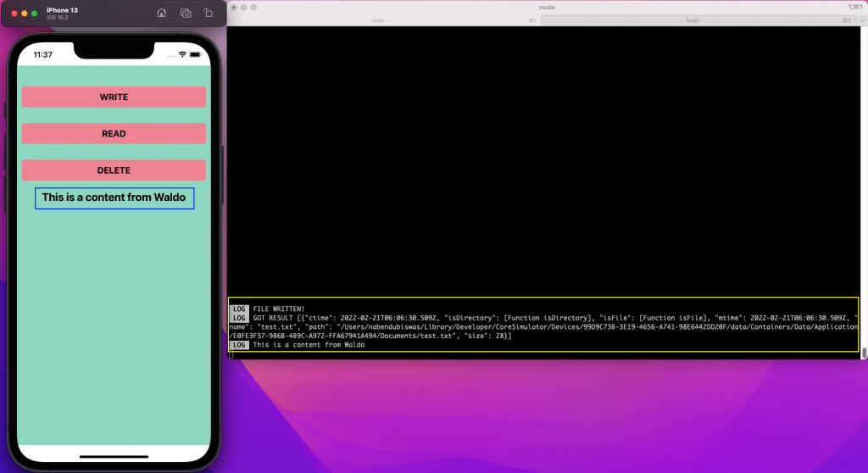Click the terminal window close button
Screen dimensions: 868x473
234,7
